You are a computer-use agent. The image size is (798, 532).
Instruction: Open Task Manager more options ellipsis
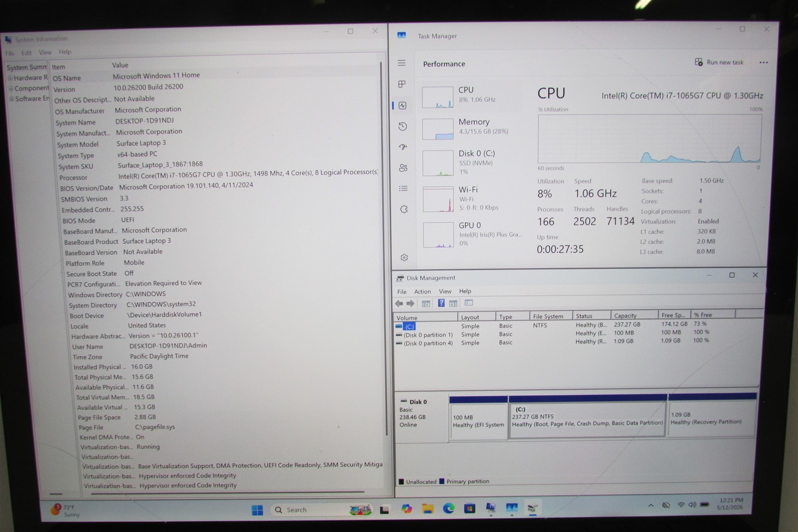click(763, 62)
